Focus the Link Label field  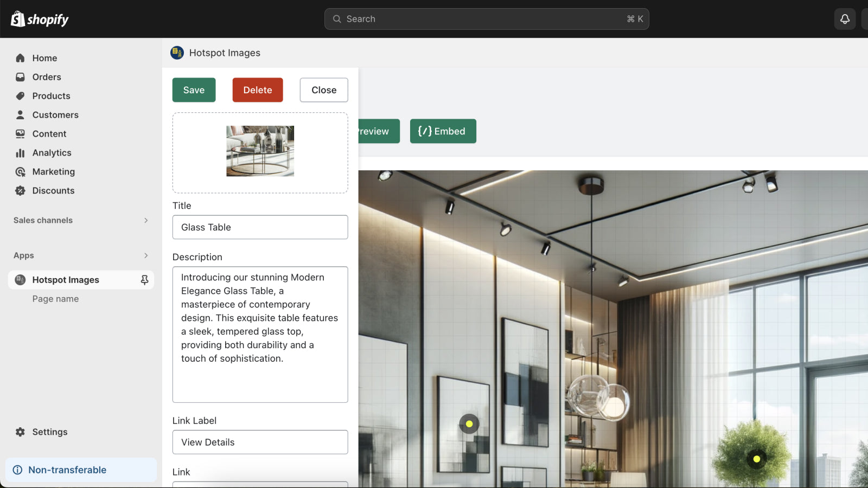(x=260, y=442)
